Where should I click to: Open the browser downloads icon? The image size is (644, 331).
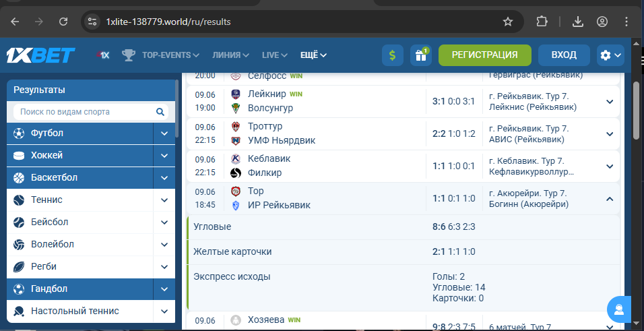(577, 22)
